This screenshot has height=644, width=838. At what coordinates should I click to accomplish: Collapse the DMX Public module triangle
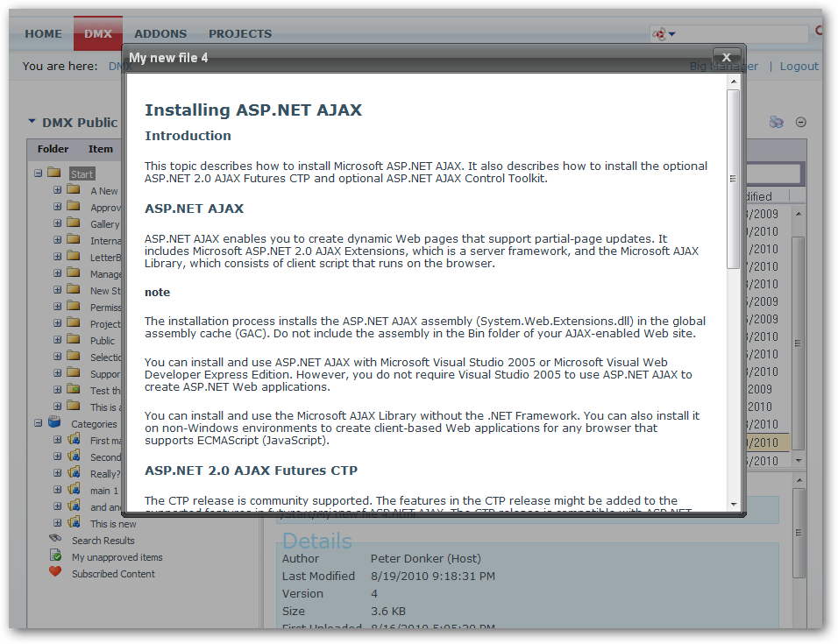32,122
